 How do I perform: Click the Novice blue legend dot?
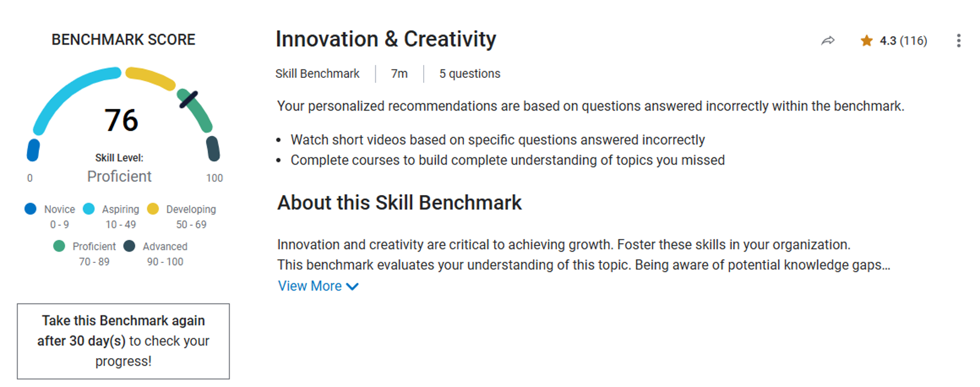pyautogui.click(x=30, y=209)
